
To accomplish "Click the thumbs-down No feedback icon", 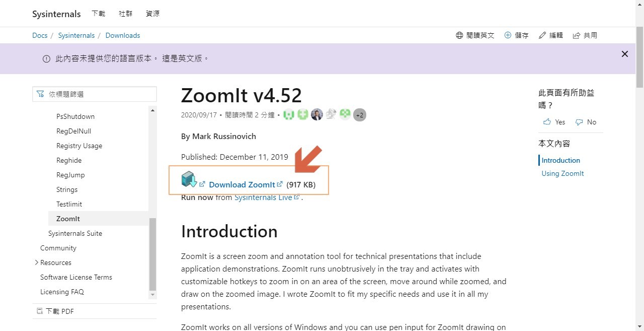I will coord(579,122).
